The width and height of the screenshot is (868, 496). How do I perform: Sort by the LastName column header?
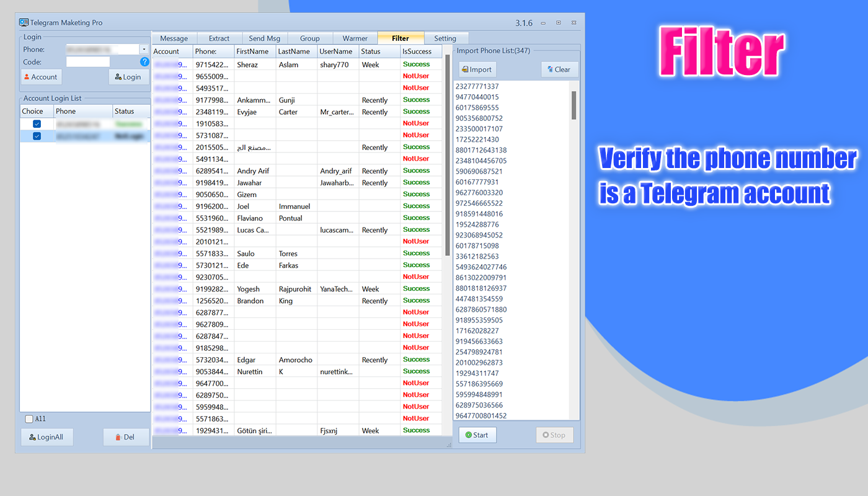[297, 51]
